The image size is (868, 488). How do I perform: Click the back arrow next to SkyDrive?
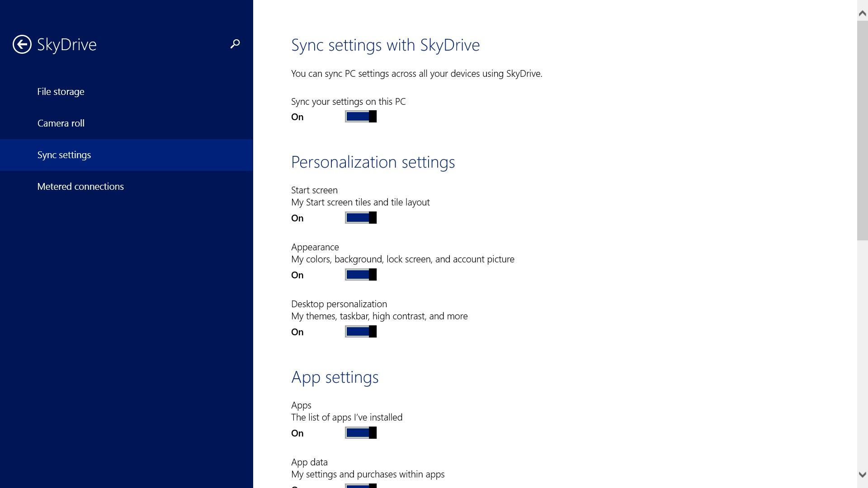[22, 44]
